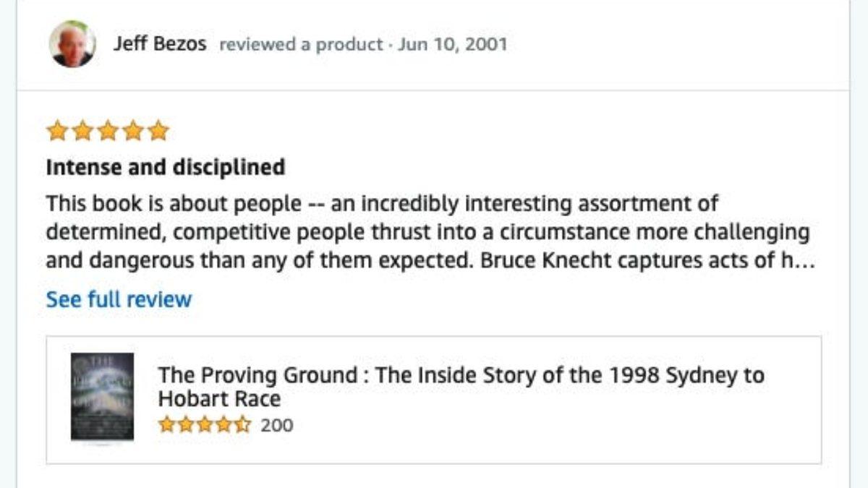Open the 200 ratings count
The image size is (868, 488).
[277, 425]
